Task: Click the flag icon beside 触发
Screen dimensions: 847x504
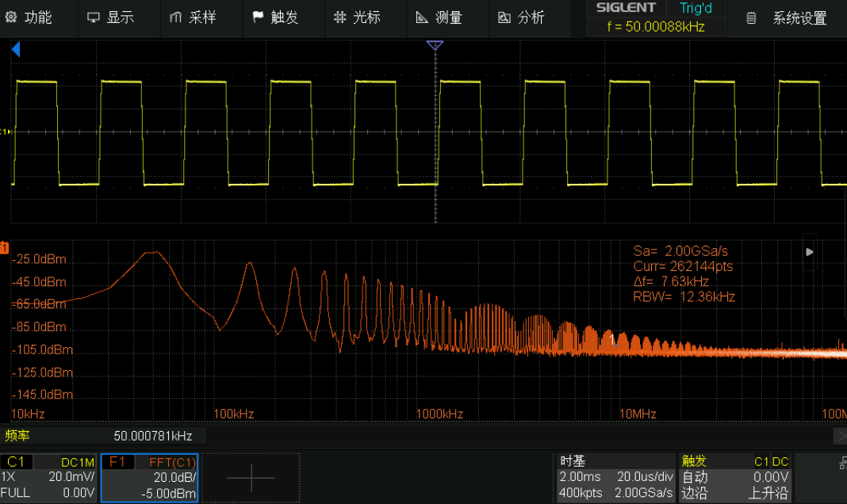Action: 258,17
